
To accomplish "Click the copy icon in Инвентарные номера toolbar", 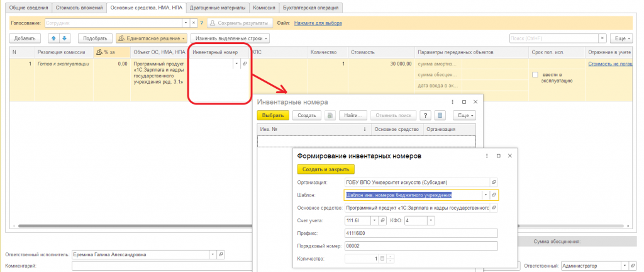I will tap(330, 115).
